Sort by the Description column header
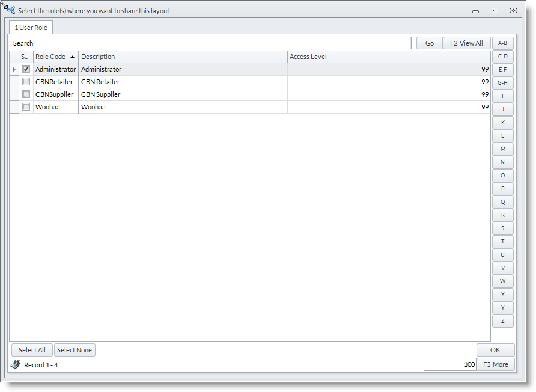Viewport: 536px width, 392px height. (183, 57)
